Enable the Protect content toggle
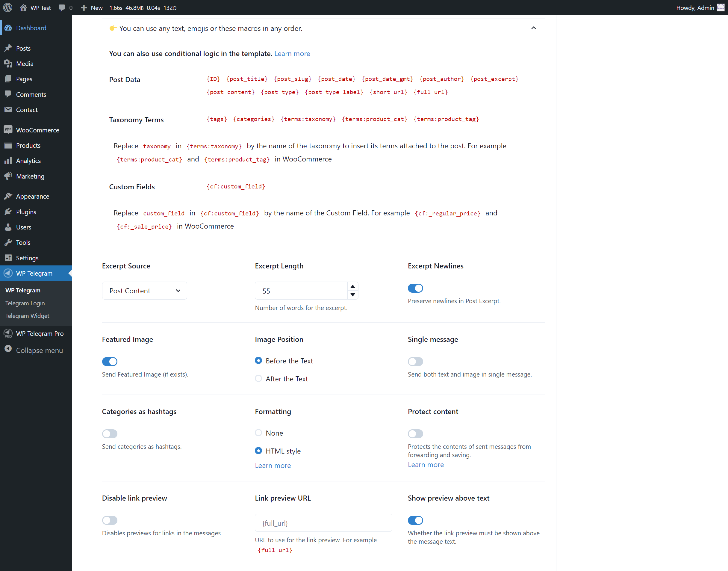This screenshot has height=571, width=728. click(415, 433)
